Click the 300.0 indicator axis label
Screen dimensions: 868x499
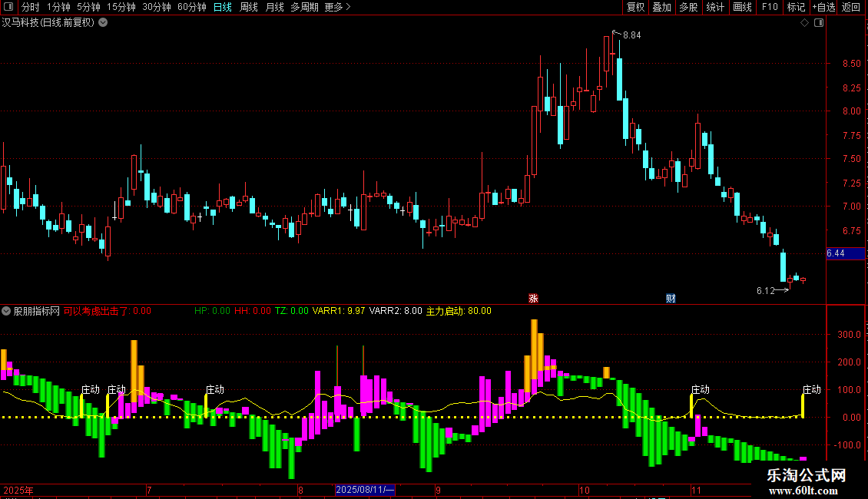click(849, 335)
